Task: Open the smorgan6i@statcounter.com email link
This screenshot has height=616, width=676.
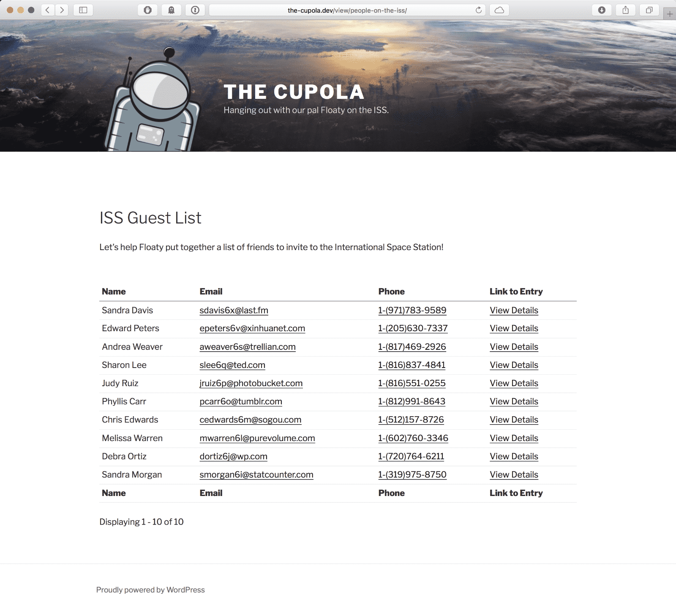Action: [256, 474]
